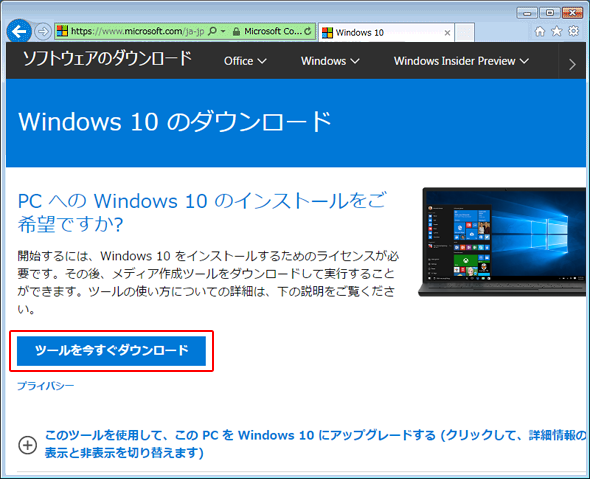Expand the Windows navigation menu

pyautogui.click(x=330, y=61)
